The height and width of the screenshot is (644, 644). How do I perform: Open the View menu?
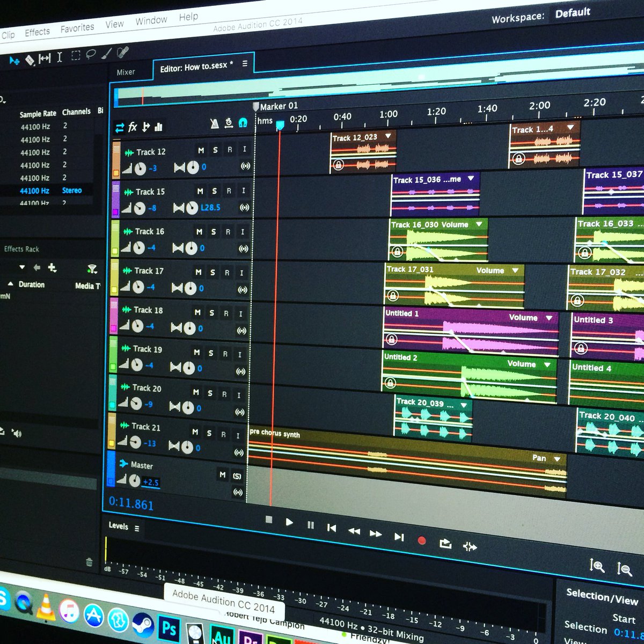[x=114, y=24]
